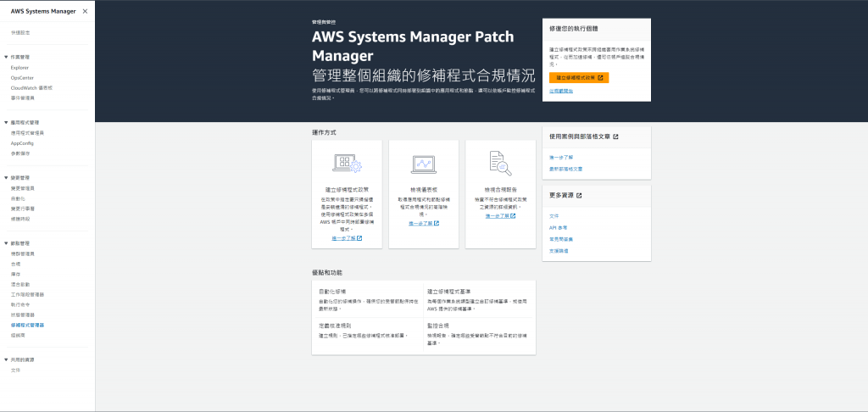Open 變更管理員 in the sidebar

click(x=23, y=188)
